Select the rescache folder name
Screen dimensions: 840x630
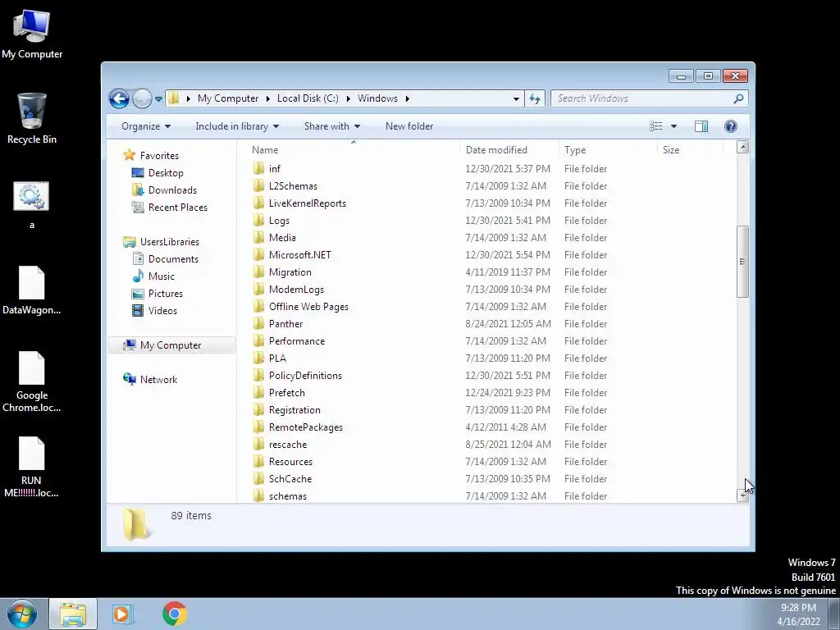[x=288, y=445]
